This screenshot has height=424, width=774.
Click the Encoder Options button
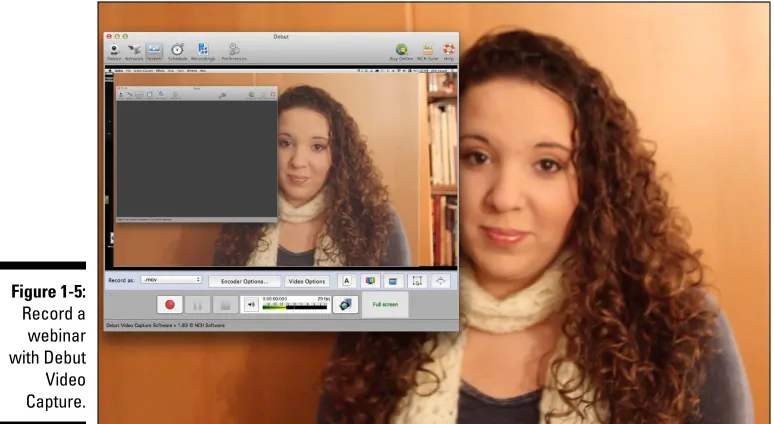click(x=244, y=281)
